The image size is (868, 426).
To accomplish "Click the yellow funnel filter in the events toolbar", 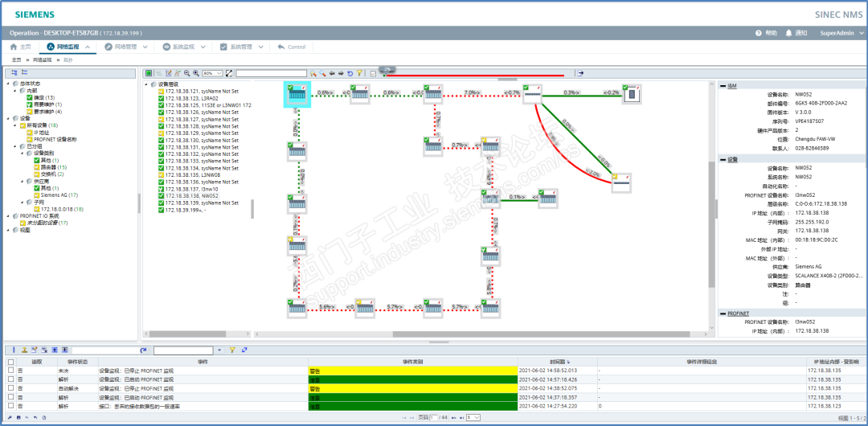I will [x=232, y=350].
